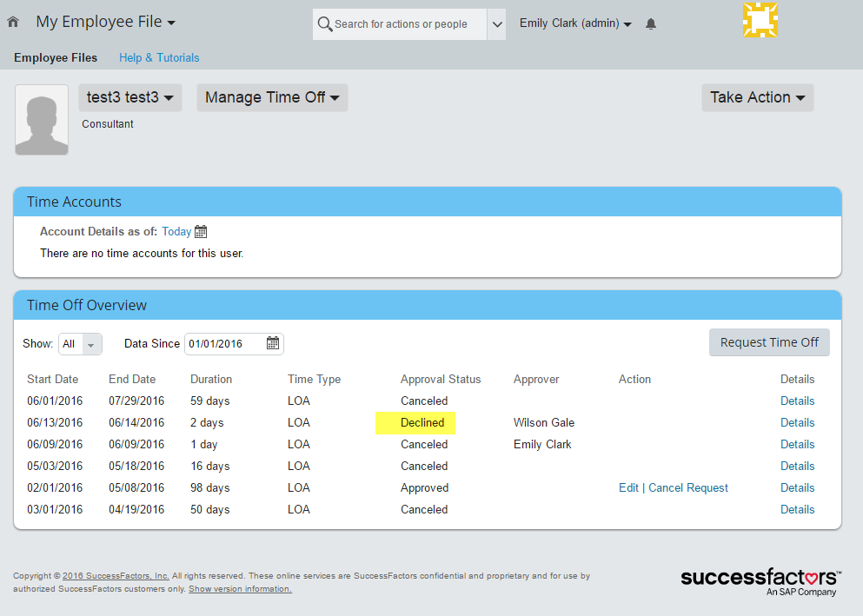Image resolution: width=863 pixels, height=616 pixels.
Task: Click the End Date column header
Action: tap(132, 379)
